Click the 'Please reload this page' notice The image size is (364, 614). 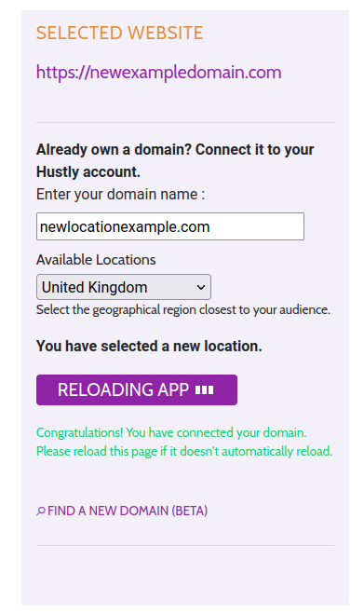pos(184,451)
